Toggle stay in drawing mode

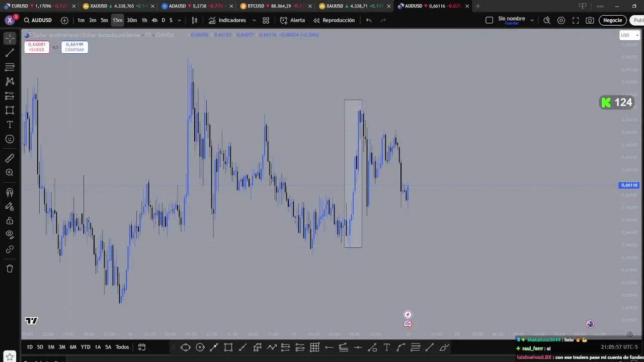10,206
